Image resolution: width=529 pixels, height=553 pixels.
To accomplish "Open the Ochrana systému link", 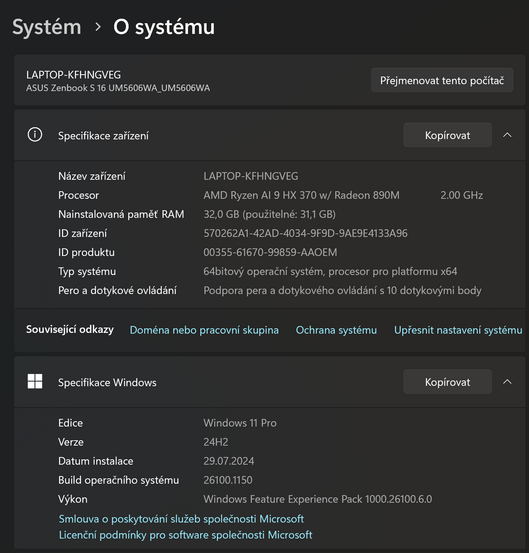I will tap(336, 330).
